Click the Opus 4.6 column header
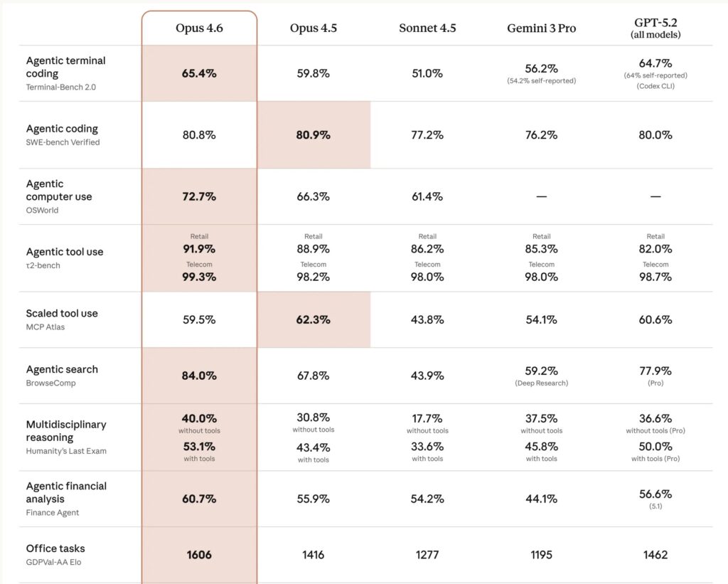The image size is (728, 584). (x=199, y=28)
